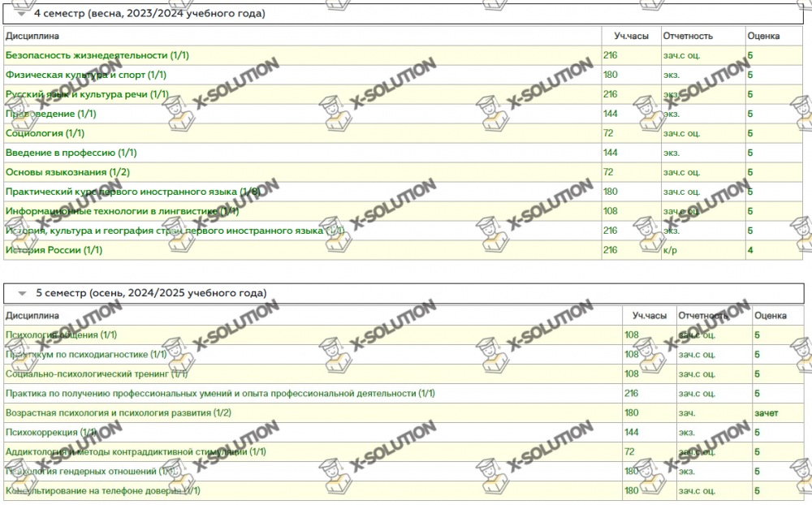The image size is (812, 505).
Task: Select к/р report type for История России
Action: click(670, 250)
